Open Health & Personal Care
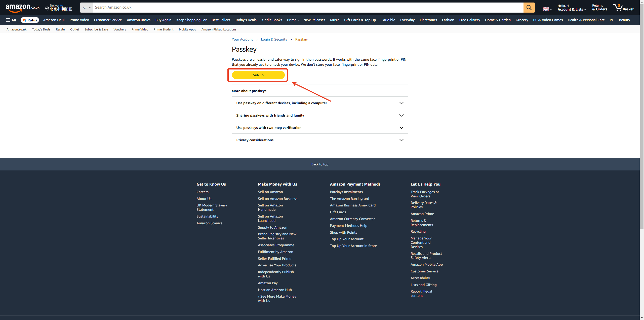644x320 pixels. 586,20
